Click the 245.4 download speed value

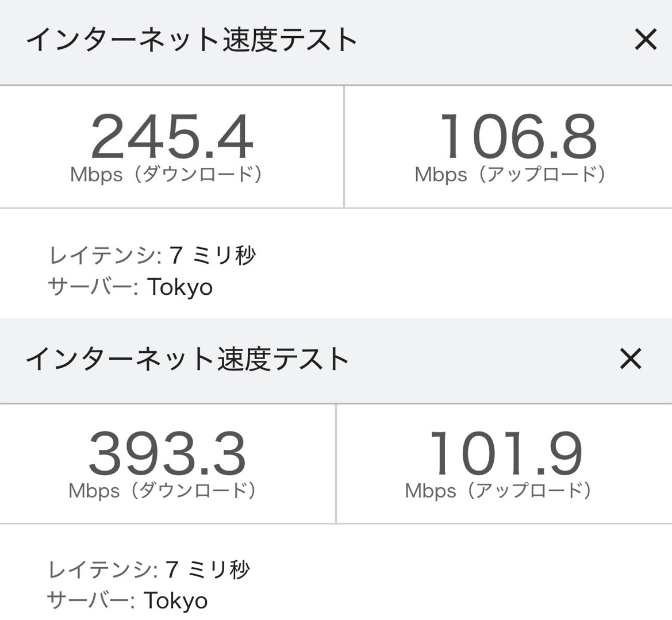tap(171, 138)
